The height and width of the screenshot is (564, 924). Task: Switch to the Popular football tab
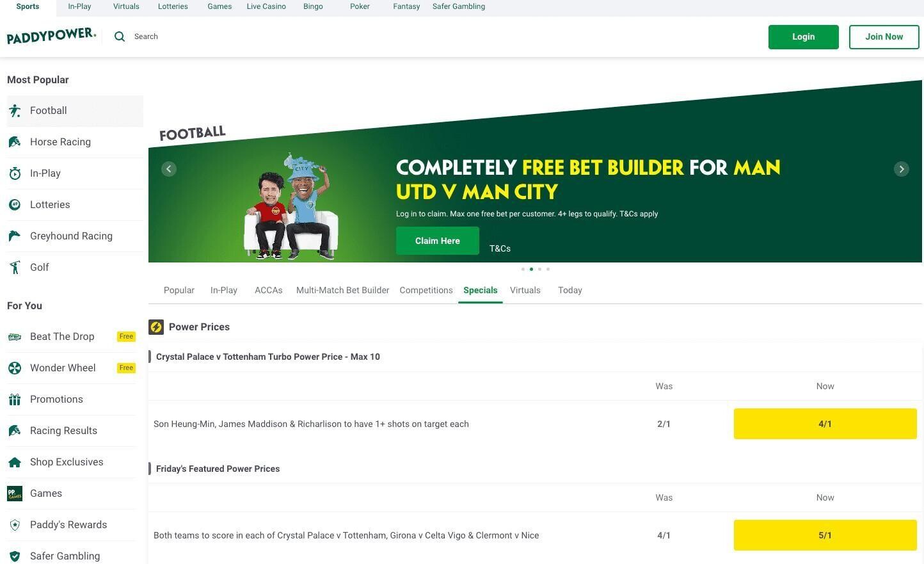(x=179, y=291)
